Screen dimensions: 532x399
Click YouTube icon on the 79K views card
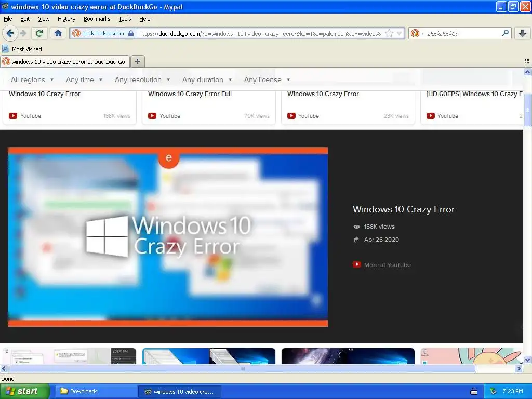[152, 116]
